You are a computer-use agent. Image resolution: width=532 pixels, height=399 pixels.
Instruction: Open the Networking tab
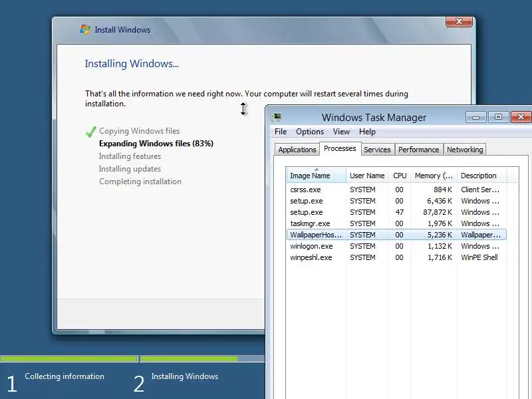click(465, 150)
